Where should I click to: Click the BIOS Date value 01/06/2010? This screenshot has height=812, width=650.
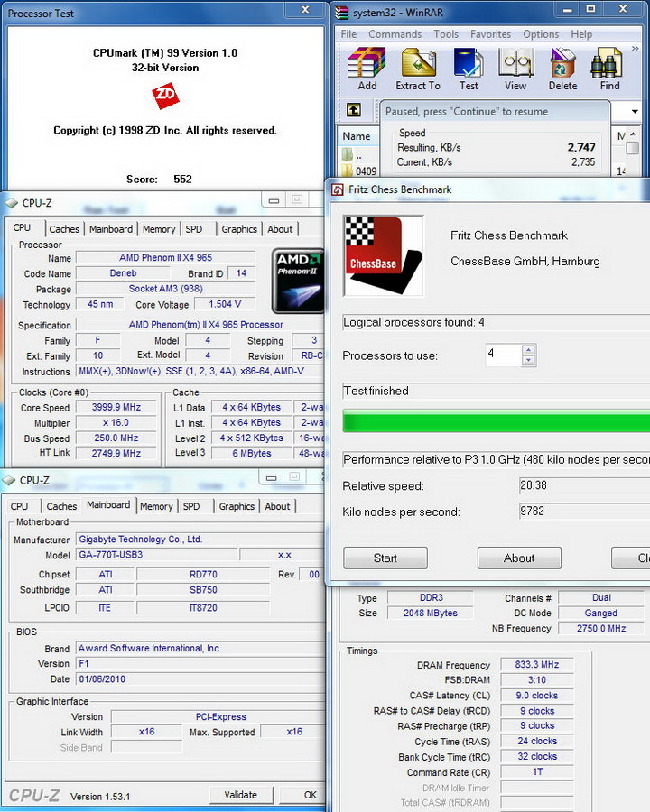click(x=200, y=678)
